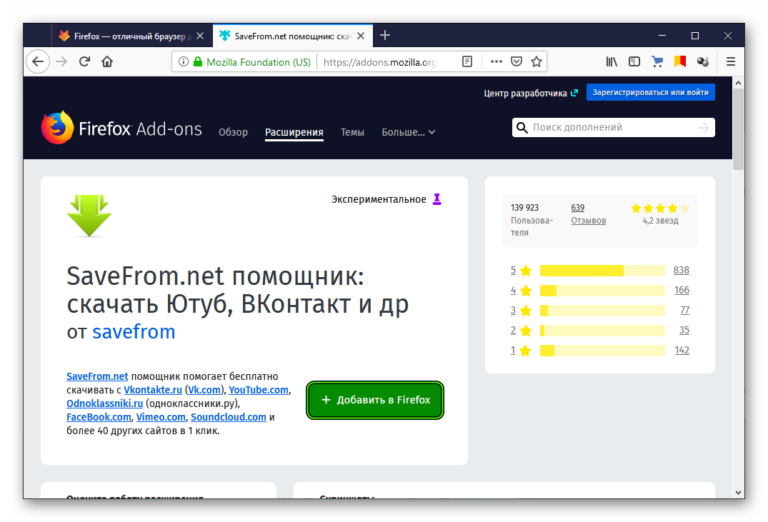
Task: Open the 639 Отзывов reviews link
Action: pyautogui.click(x=588, y=214)
